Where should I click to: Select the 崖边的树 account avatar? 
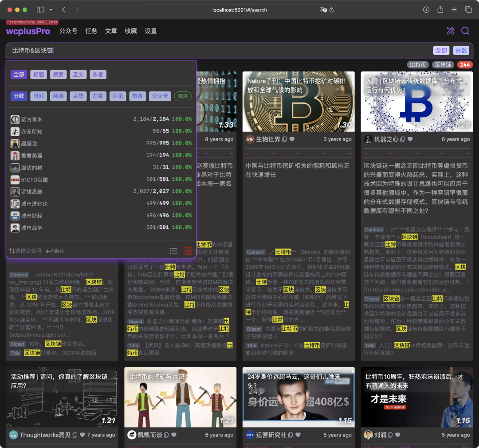coord(15,168)
